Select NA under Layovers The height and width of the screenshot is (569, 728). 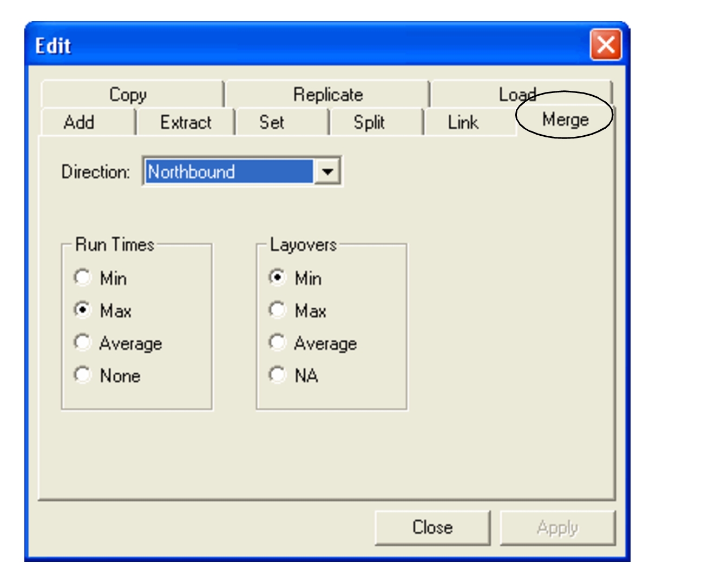(278, 374)
